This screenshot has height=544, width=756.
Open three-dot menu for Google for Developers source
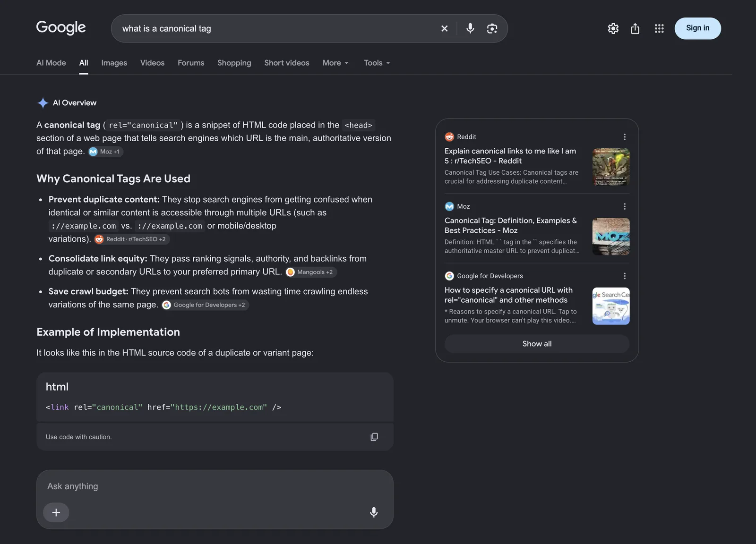click(x=625, y=276)
